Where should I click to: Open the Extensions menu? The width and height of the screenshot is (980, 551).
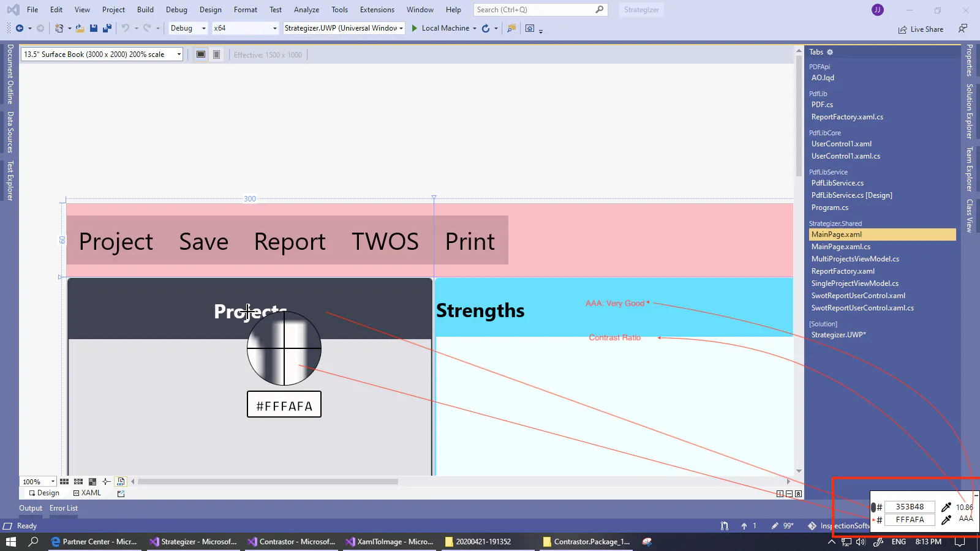(x=377, y=10)
